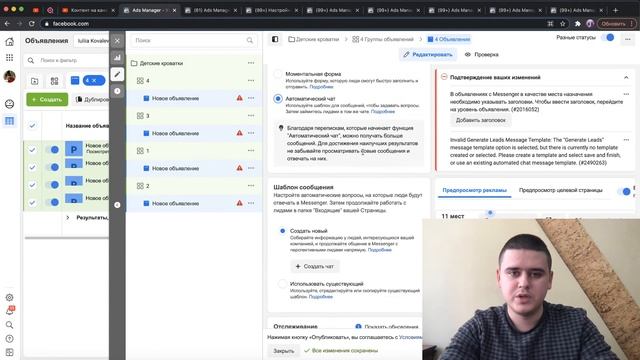Screen dimensions: 640x360
Task: Open the all tools grid menu
Action: tap(9, 58)
